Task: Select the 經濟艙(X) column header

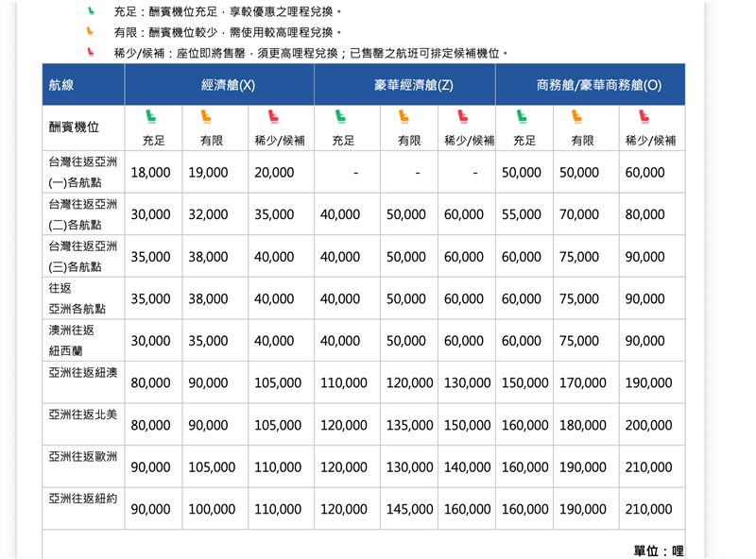Action: pyautogui.click(x=219, y=85)
